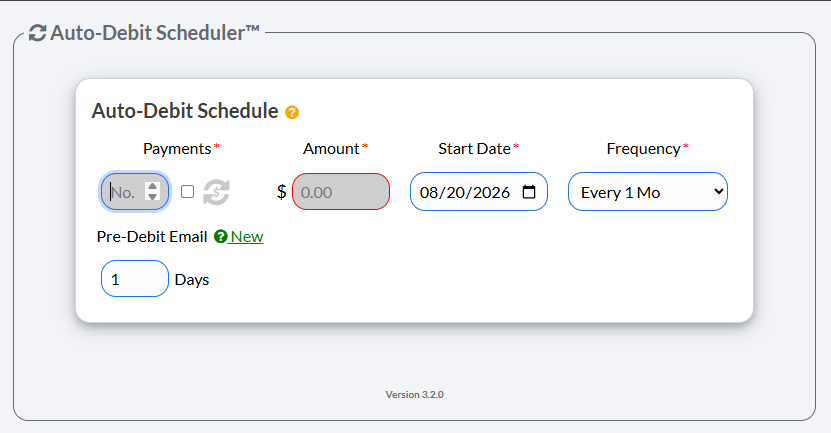Open the New link for Pre-Debit Email

[246, 236]
